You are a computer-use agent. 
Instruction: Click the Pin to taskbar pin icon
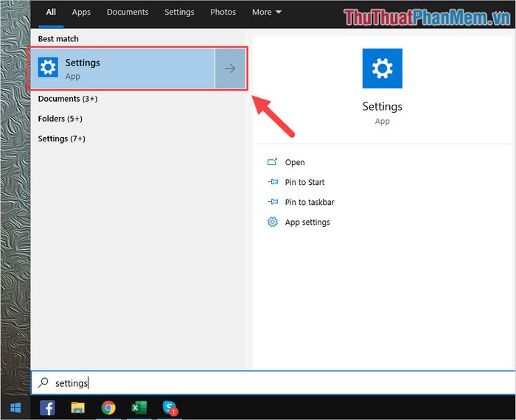click(273, 202)
